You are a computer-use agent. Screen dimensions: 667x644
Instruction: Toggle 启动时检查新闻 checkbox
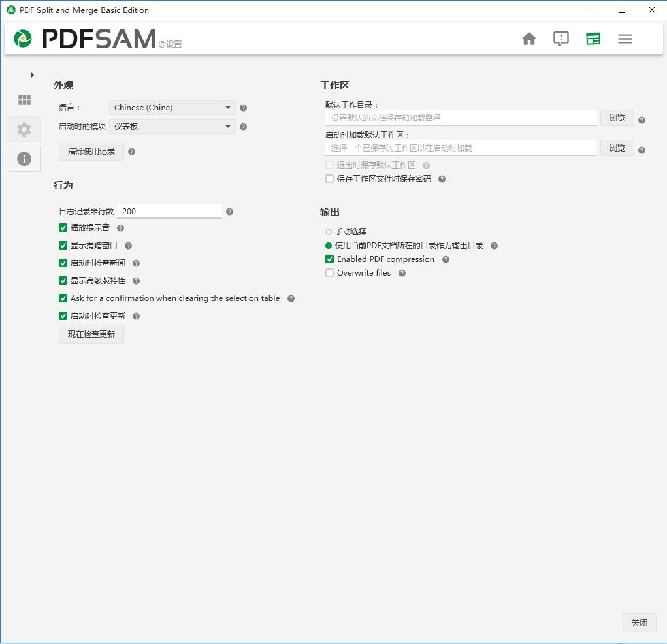click(x=63, y=263)
